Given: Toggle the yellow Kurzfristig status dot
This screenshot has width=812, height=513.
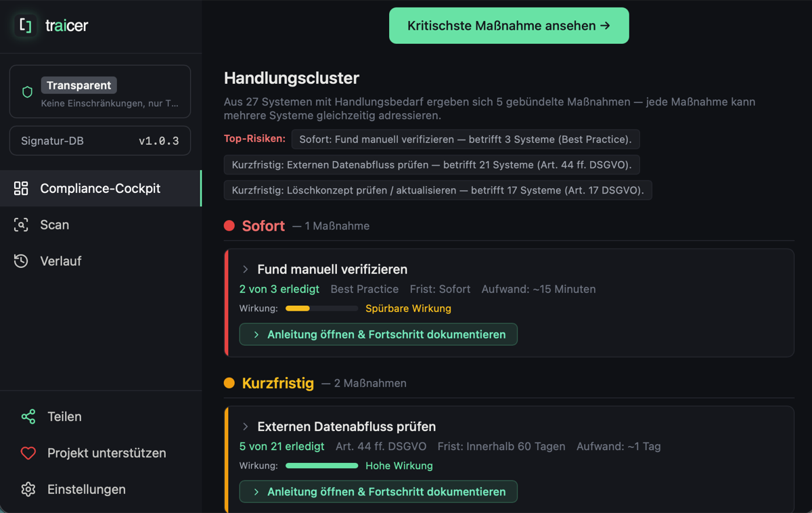Looking at the screenshot, I should coord(229,382).
